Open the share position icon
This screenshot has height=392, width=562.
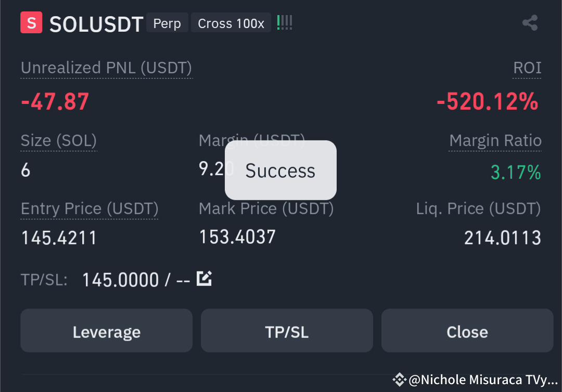[530, 22]
